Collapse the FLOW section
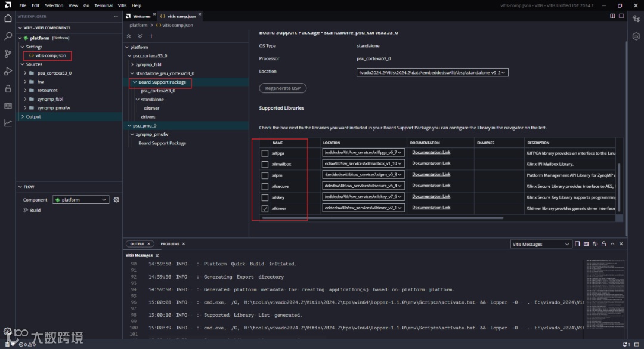Screen dimensions: 644x349 20,187
